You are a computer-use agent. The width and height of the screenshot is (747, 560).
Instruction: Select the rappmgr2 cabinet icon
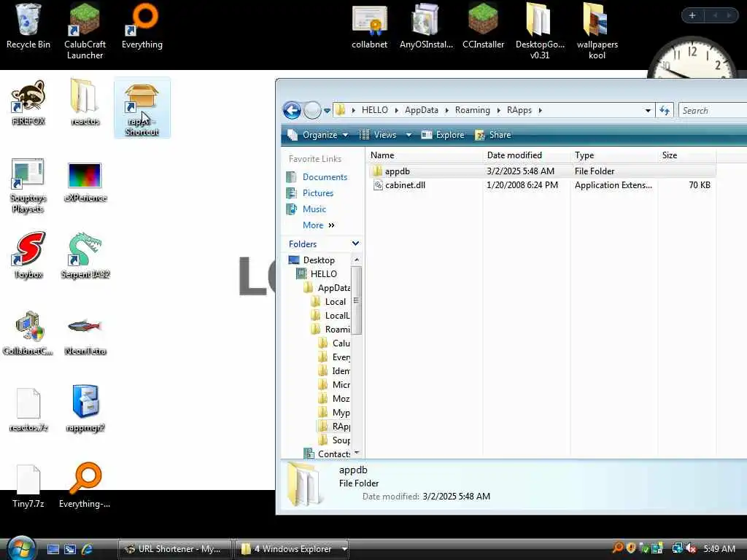point(85,408)
